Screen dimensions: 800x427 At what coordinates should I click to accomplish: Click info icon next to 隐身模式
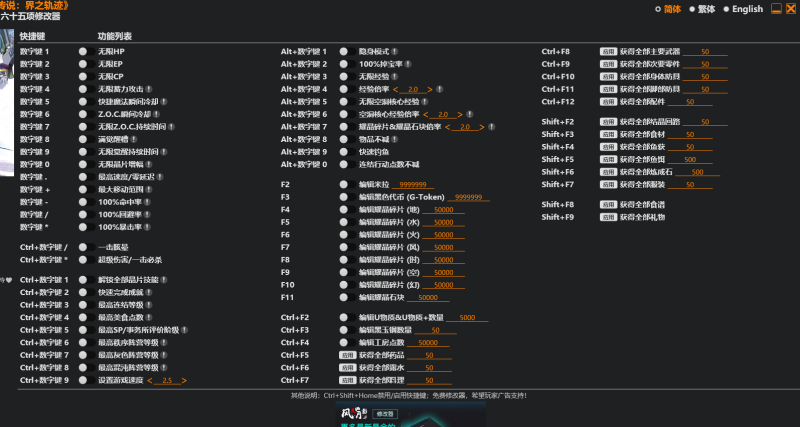394,52
